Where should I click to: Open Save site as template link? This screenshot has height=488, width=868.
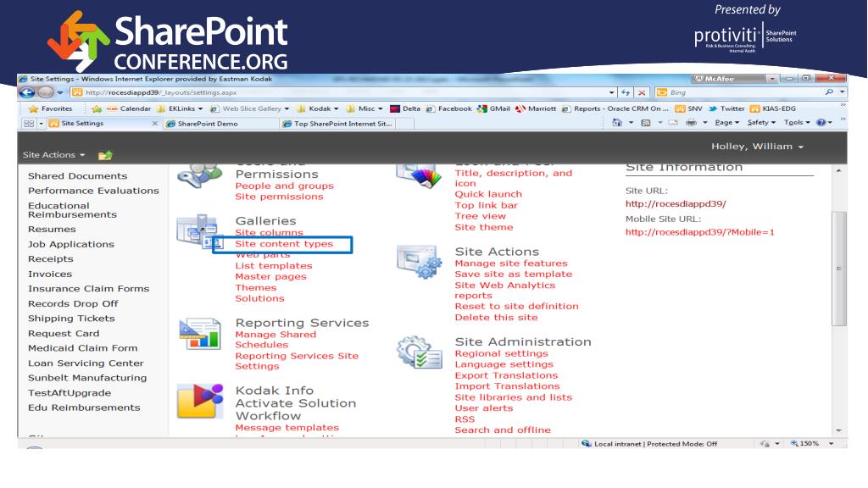(x=514, y=274)
